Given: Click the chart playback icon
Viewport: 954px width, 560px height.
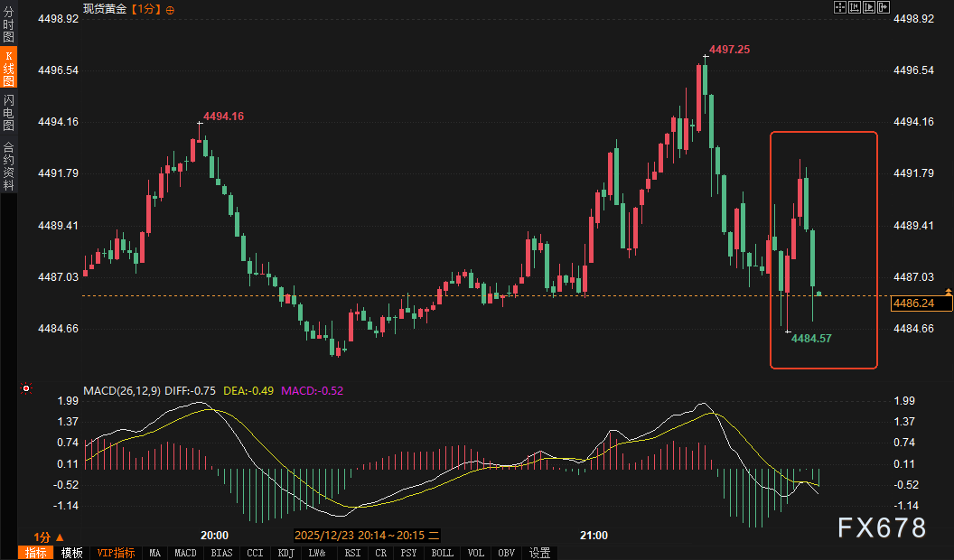Looking at the screenshot, I should tap(869, 7).
